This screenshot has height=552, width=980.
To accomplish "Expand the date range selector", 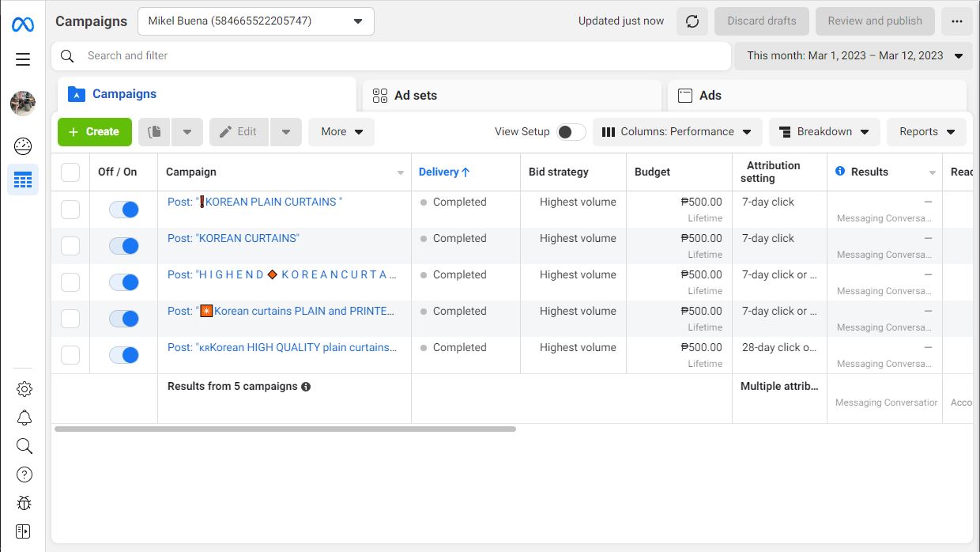I will coord(854,55).
